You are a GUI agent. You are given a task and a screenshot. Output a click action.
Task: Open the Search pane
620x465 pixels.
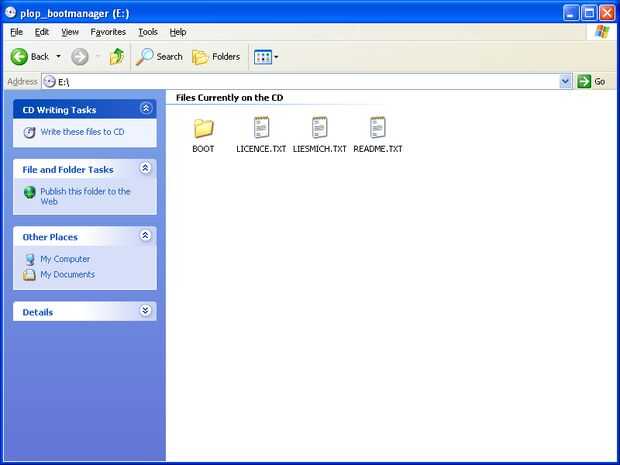[159, 57]
